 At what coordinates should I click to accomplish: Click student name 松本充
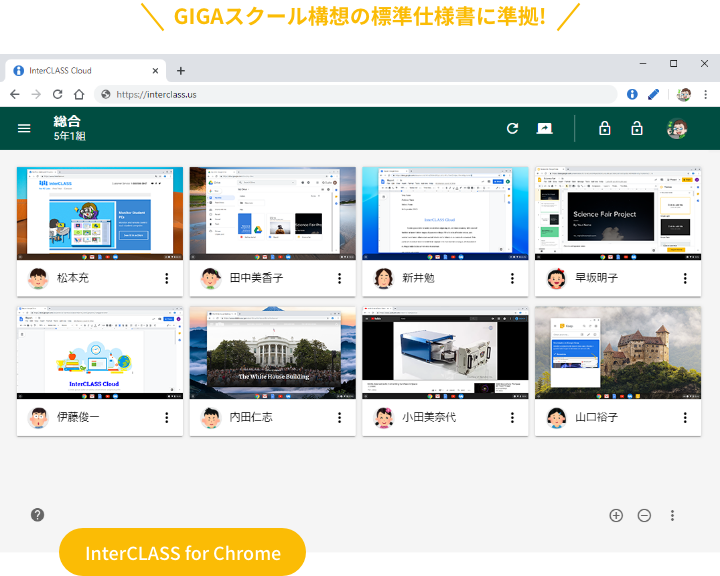(x=73, y=278)
